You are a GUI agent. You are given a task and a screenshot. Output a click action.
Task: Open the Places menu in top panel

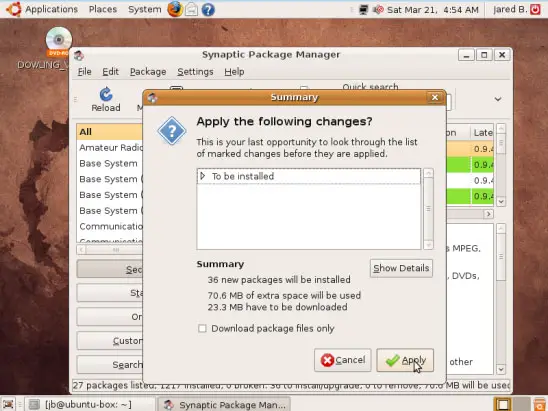click(x=103, y=9)
